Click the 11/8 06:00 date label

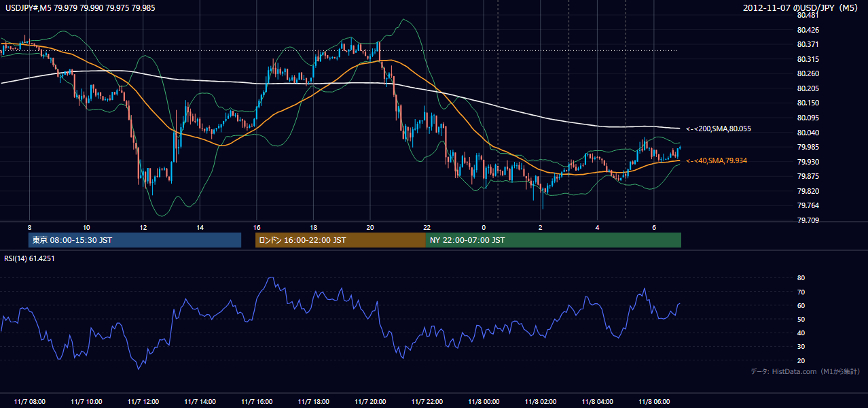[653, 402]
